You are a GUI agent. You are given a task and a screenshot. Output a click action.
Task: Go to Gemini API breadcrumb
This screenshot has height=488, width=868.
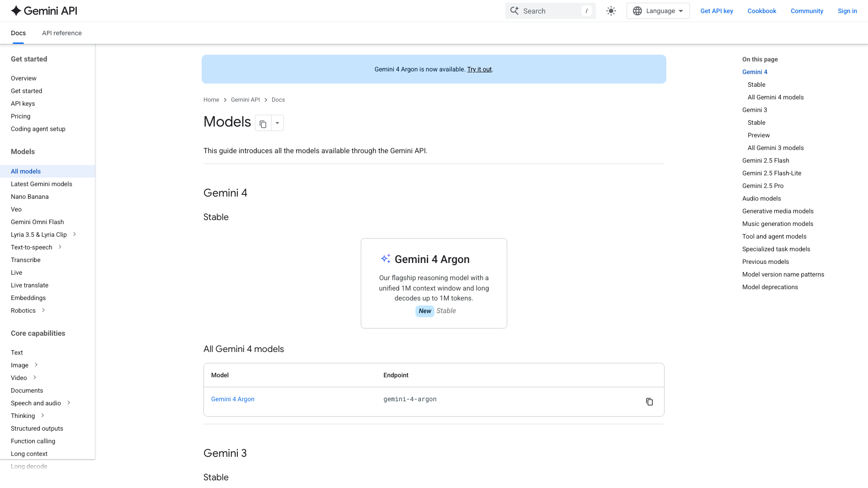245,100
